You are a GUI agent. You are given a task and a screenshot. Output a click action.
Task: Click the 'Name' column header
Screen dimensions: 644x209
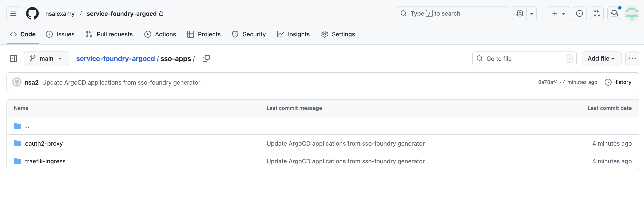(21, 108)
